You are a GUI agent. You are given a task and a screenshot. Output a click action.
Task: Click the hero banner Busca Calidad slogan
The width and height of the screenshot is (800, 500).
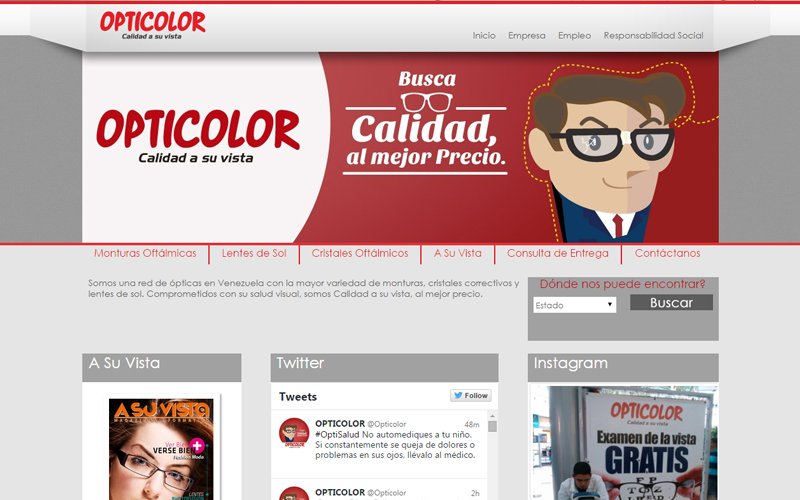click(x=425, y=122)
